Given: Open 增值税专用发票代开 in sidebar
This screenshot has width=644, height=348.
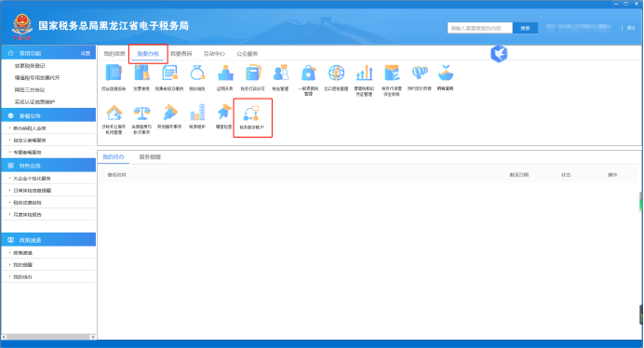Looking at the screenshot, I should [x=37, y=77].
